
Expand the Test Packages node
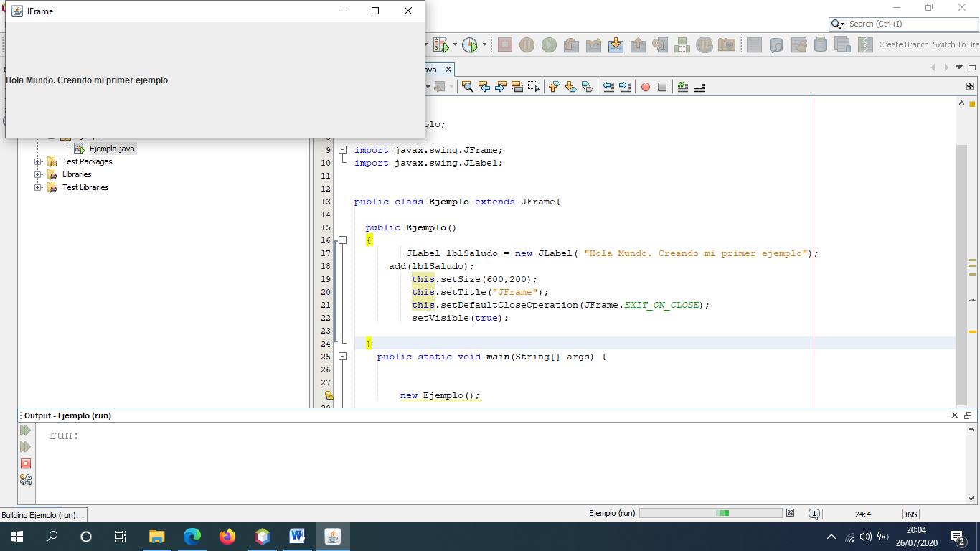pyautogui.click(x=37, y=161)
